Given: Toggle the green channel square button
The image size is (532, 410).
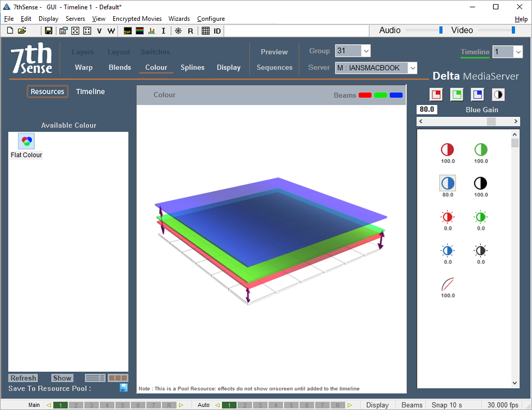Looking at the screenshot, I should click(457, 94).
